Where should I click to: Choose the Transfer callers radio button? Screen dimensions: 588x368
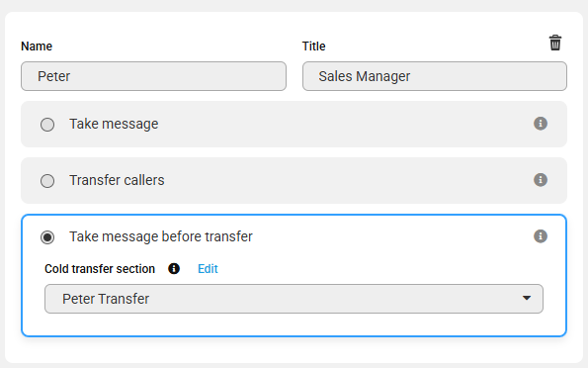tap(47, 181)
